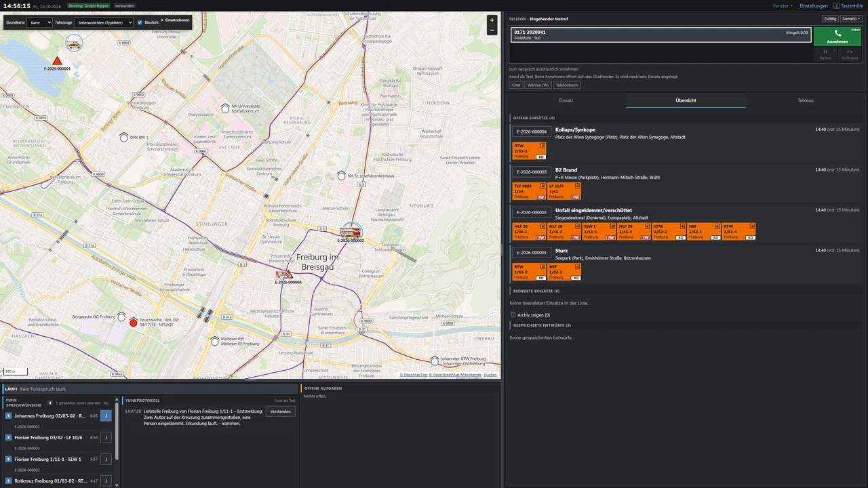Click the Zufällig button
The height and width of the screenshot is (488, 868).
830,19
